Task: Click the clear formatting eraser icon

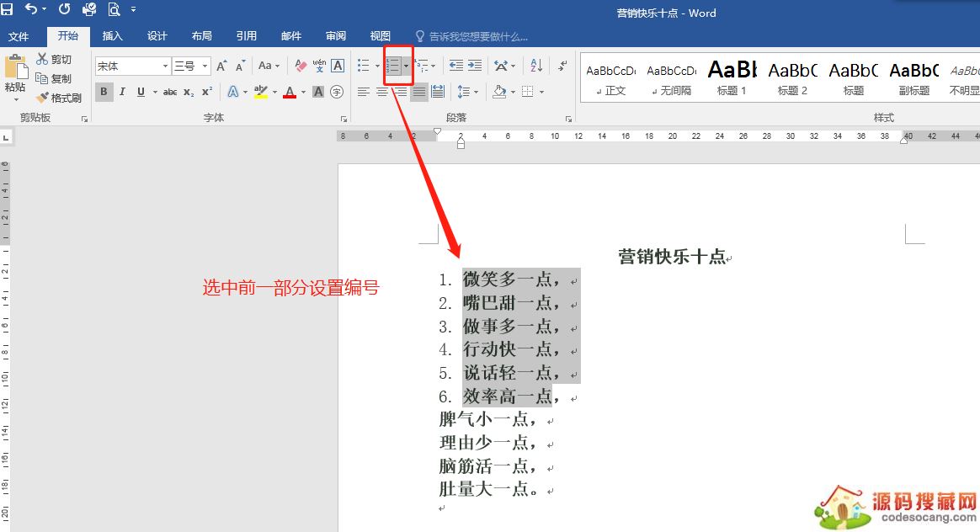Action: coord(301,66)
